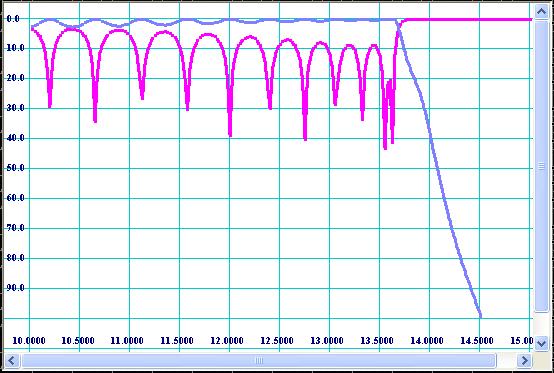Pick the 12.0000 x-axis tick label
Screen dimensions: 554x373
click(227, 341)
